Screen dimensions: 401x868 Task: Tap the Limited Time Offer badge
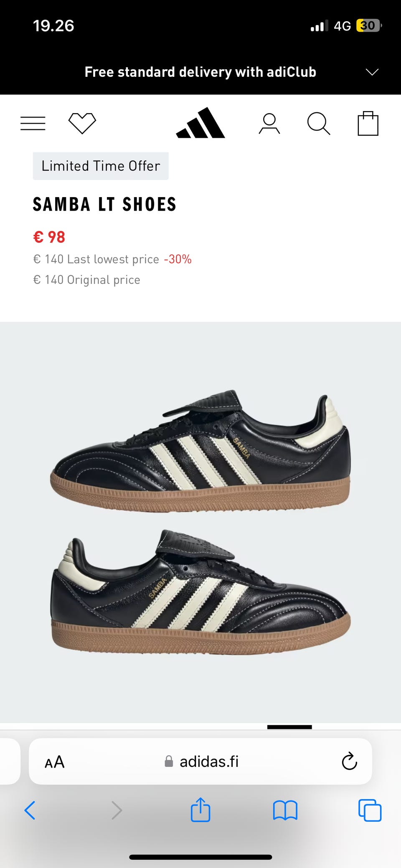pyautogui.click(x=101, y=166)
